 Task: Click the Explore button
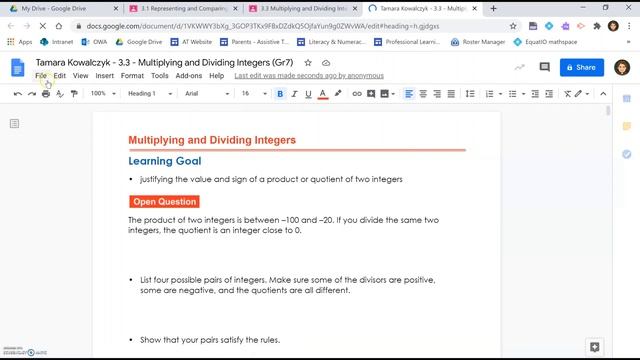[x=595, y=347]
